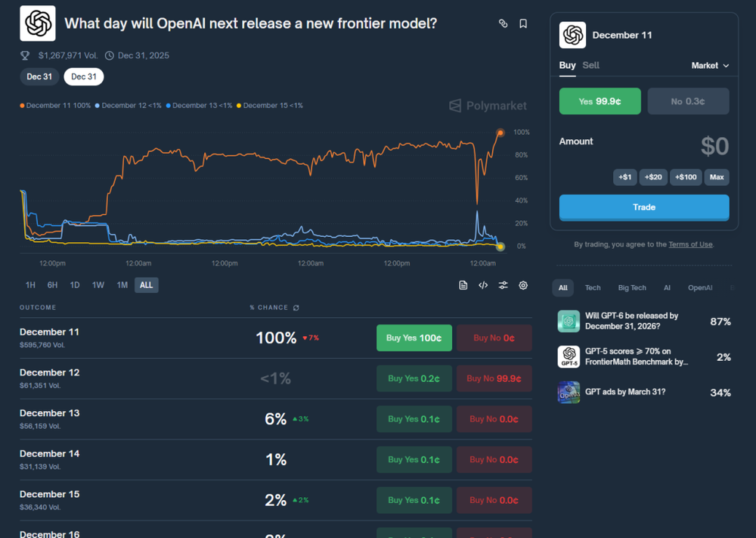
Task: Open the Market order type dropdown
Action: 710,66
